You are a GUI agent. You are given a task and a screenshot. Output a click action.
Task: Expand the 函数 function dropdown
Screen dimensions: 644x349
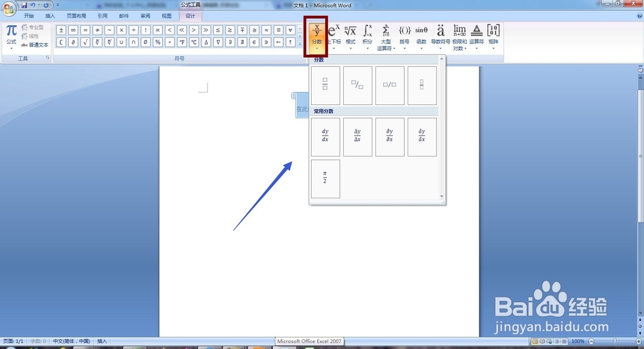[421, 37]
